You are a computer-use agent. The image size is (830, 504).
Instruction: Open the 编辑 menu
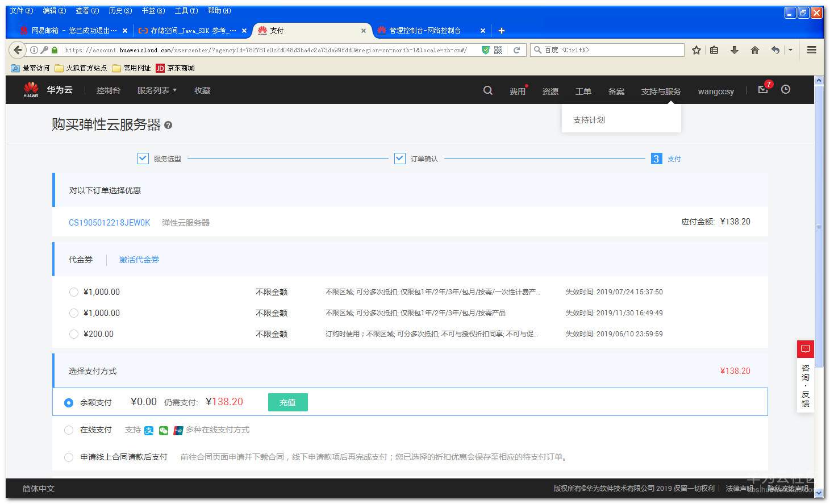coord(55,11)
